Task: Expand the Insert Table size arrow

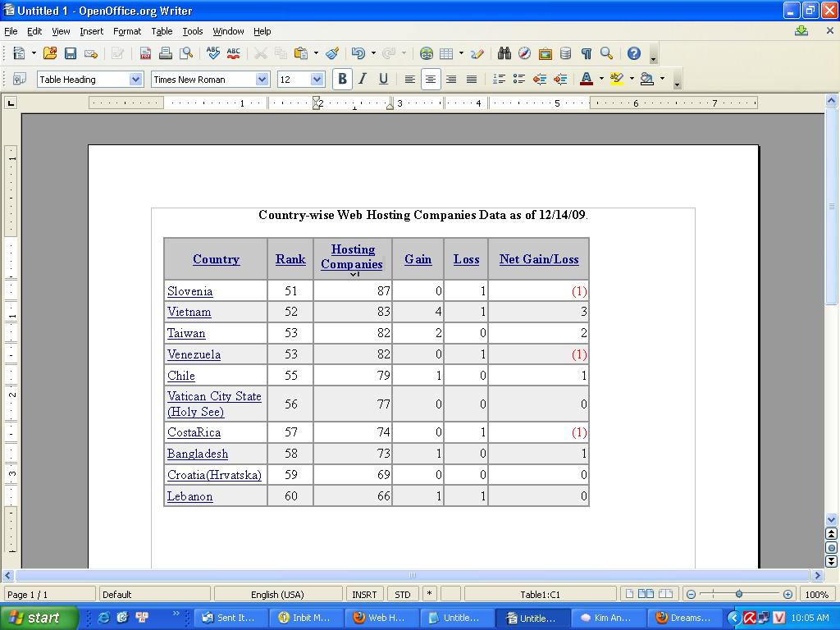Action: tap(461, 53)
